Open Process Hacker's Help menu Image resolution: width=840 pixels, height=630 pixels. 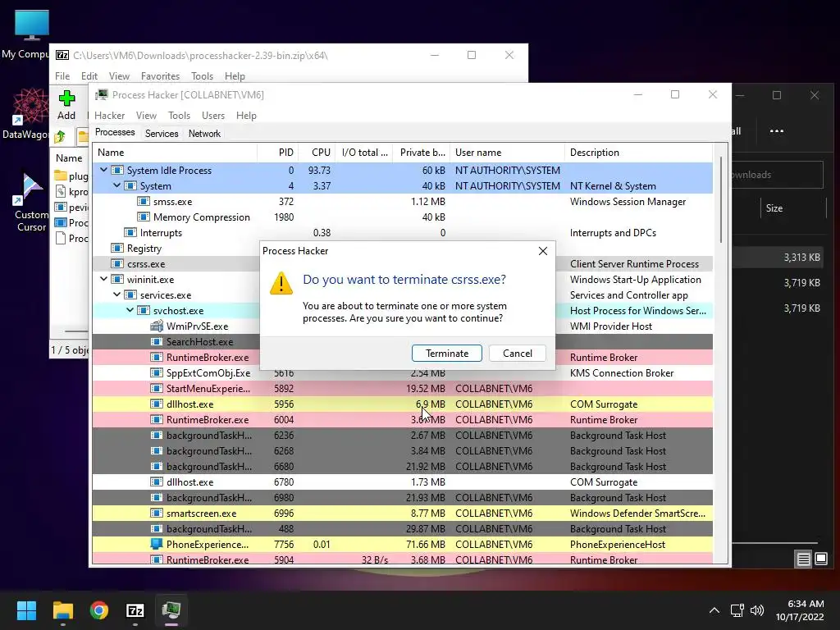point(246,115)
